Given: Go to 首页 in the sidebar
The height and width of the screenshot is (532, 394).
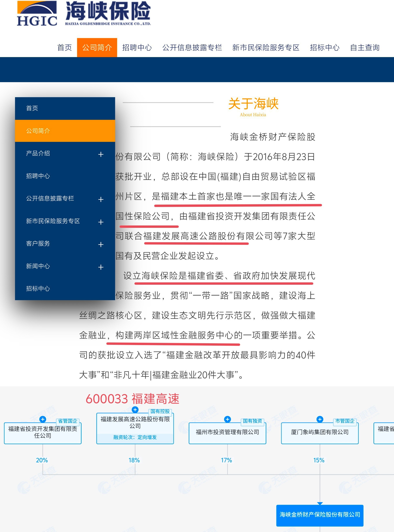Looking at the screenshot, I should (32, 108).
